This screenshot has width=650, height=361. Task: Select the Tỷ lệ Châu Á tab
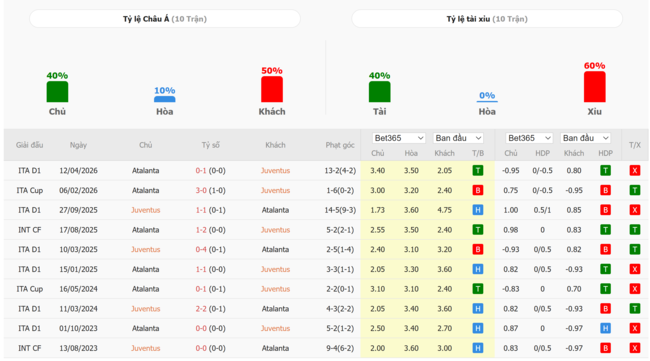click(165, 19)
